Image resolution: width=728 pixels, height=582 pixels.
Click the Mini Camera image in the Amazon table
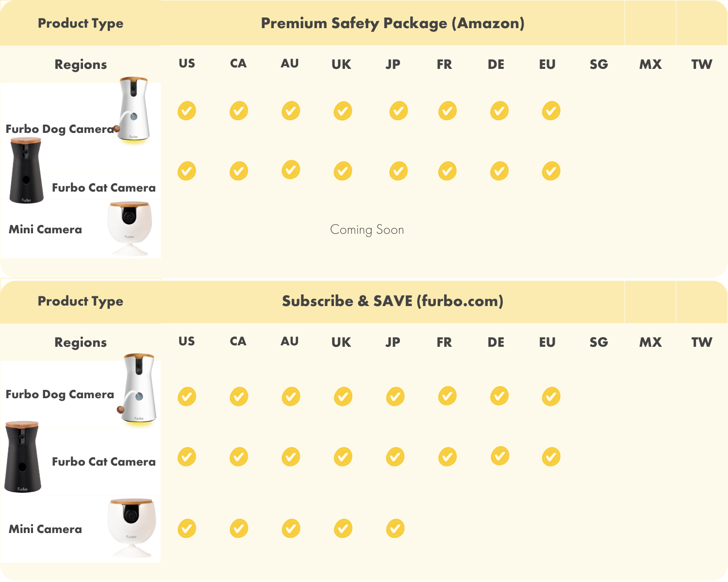click(x=130, y=228)
